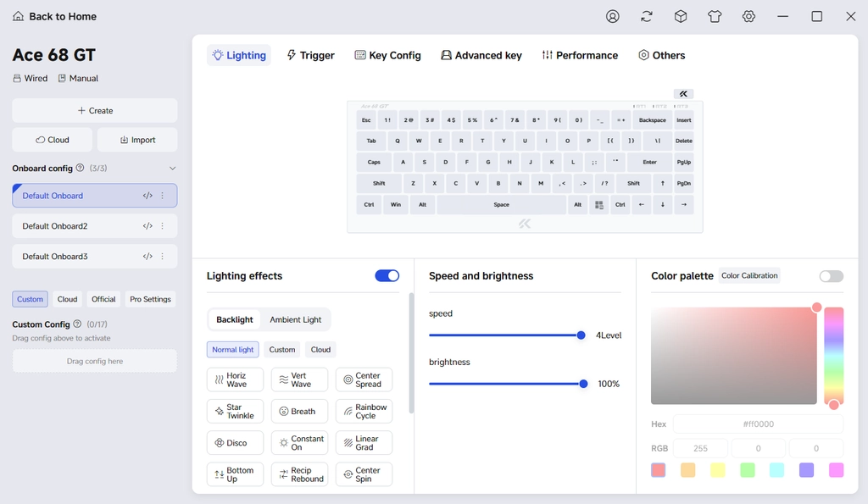Pick the green color swatch

(x=748, y=470)
